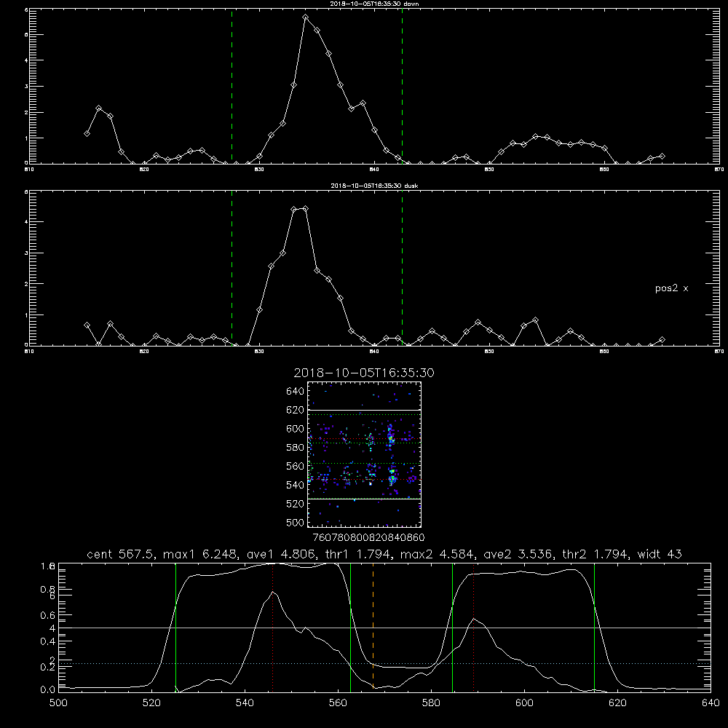Click horizontal white line at level 4
This screenshot has width=728, height=728.
coord(384,628)
